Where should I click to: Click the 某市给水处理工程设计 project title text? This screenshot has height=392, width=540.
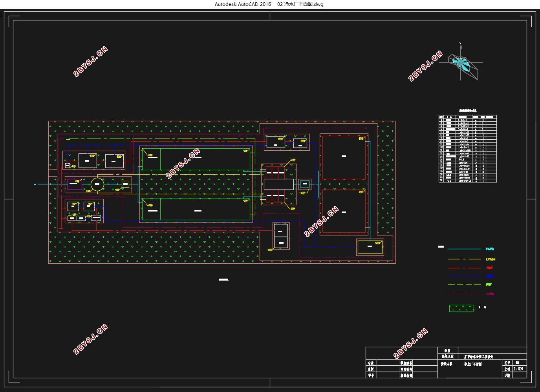pos(479,357)
